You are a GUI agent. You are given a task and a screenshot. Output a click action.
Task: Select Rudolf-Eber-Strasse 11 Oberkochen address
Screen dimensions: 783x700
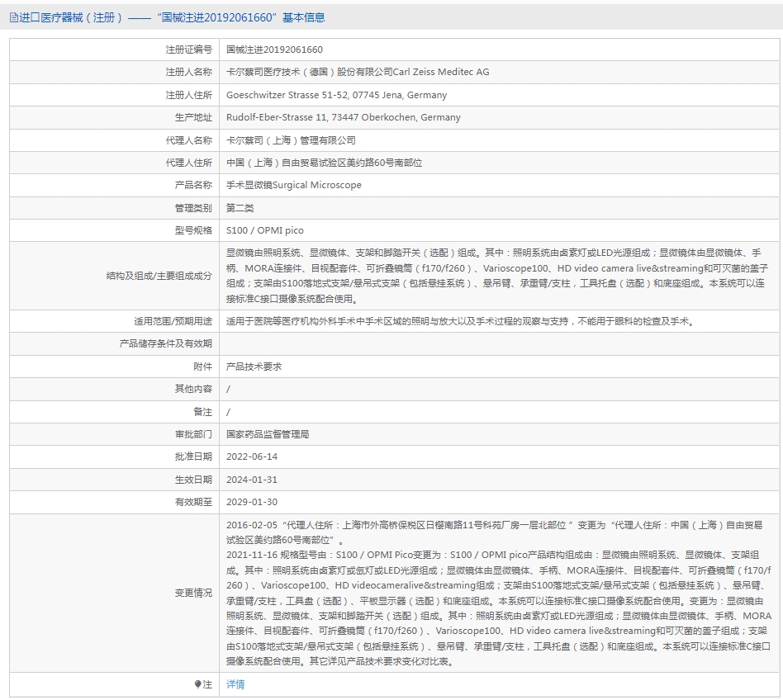(343, 117)
